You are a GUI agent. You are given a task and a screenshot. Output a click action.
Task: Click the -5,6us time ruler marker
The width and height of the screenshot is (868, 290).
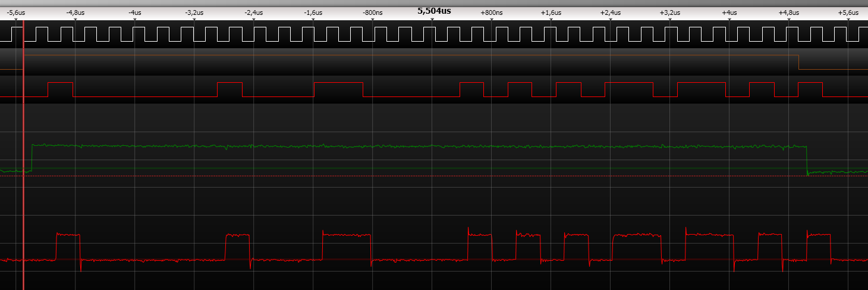coord(15,13)
